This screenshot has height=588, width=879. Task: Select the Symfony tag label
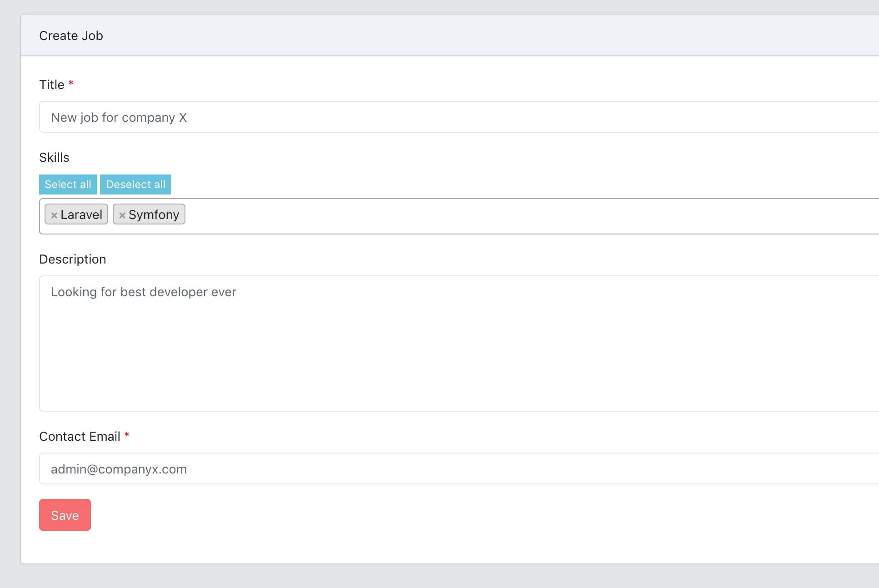click(154, 214)
